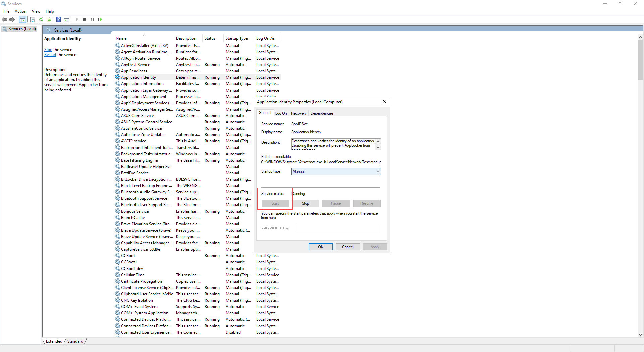Open the Properties toolbar icon

coord(33,19)
